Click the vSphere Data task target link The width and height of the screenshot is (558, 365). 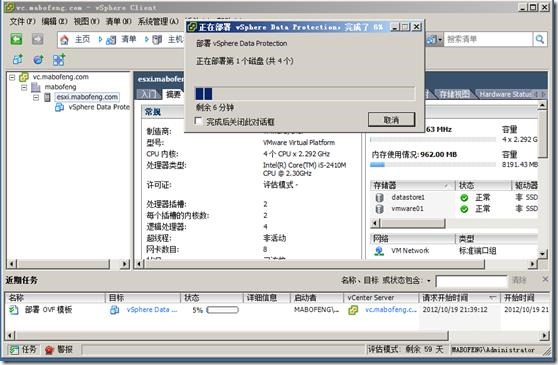152,310
